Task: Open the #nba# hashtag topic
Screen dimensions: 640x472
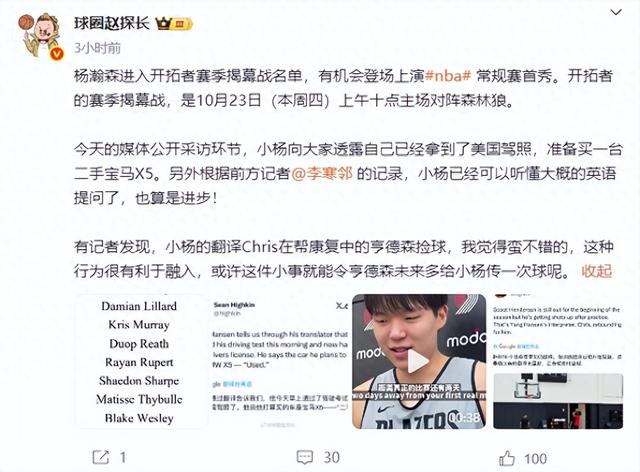Action: pos(449,76)
